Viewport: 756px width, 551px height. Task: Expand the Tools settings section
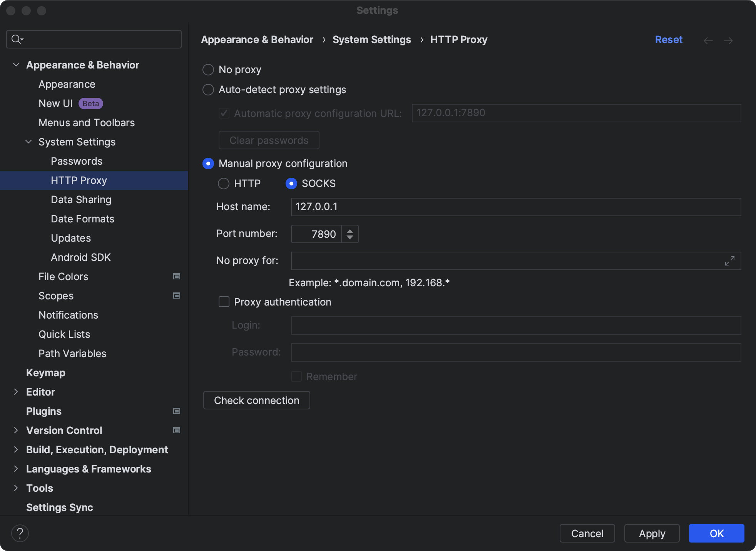pyautogui.click(x=16, y=488)
